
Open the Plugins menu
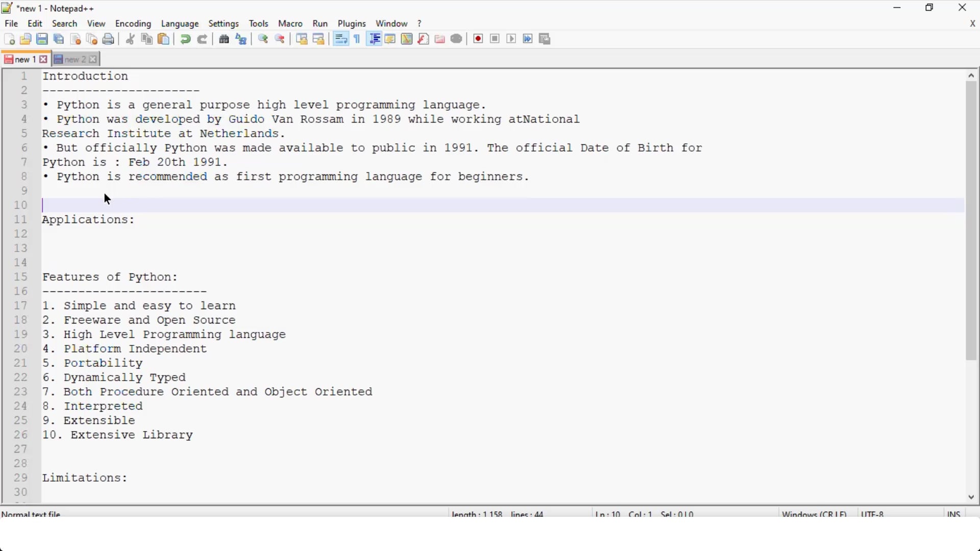(x=352, y=23)
